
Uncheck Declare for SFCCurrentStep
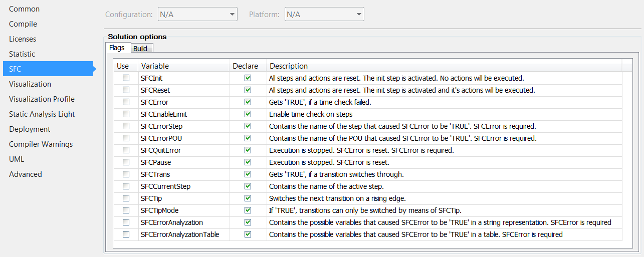click(248, 186)
